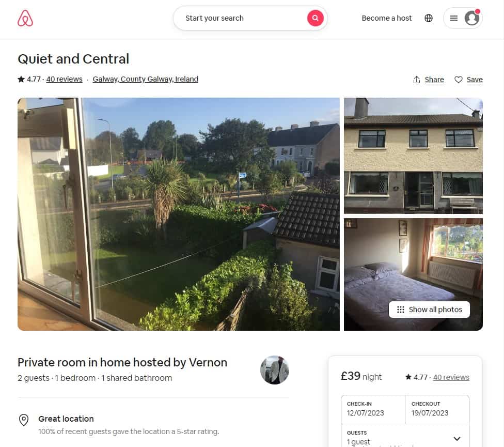Click 40 reviews in the booking card

[x=451, y=377]
